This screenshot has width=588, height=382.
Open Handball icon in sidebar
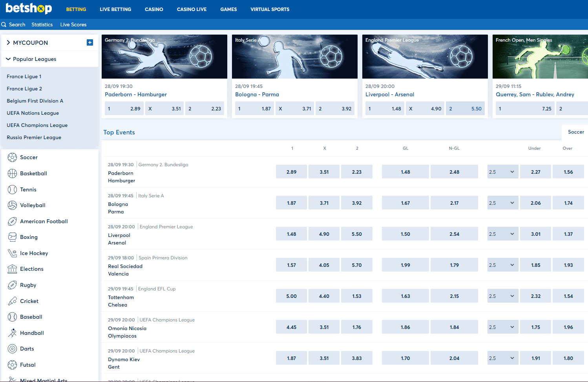click(x=12, y=333)
